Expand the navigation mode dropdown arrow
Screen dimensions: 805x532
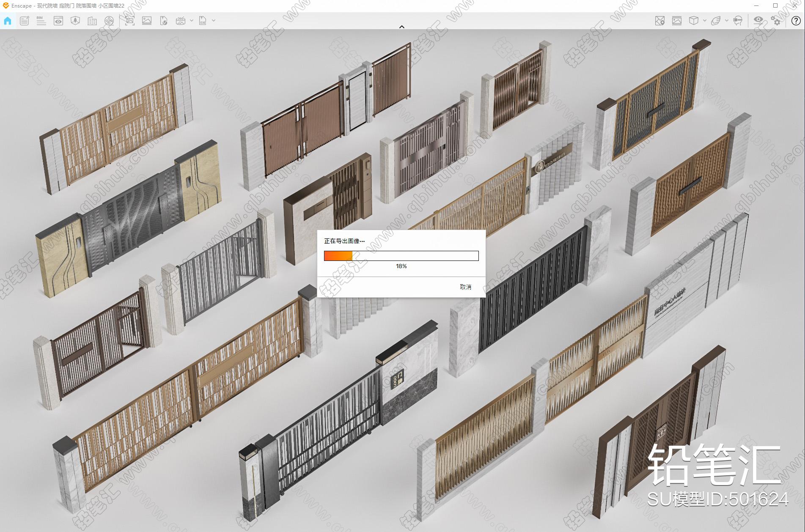pyautogui.click(x=727, y=20)
